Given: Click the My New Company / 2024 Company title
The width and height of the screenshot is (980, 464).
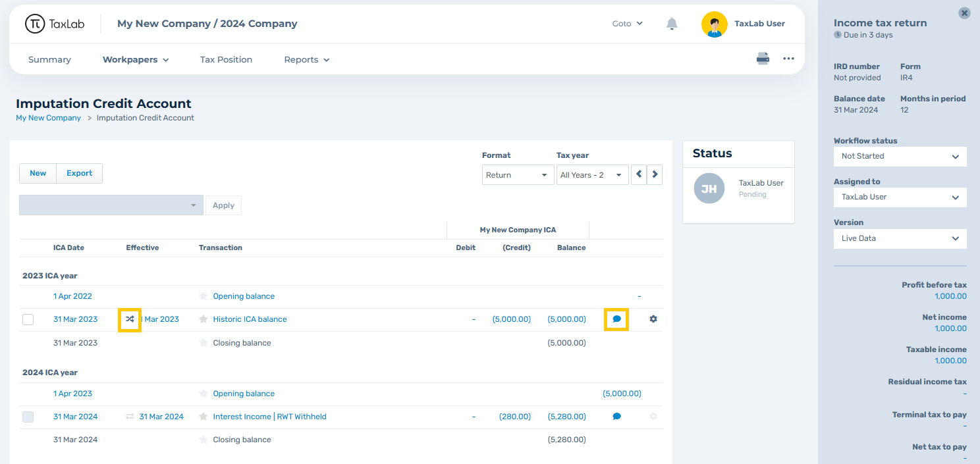Looking at the screenshot, I should (x=207, y=24).
